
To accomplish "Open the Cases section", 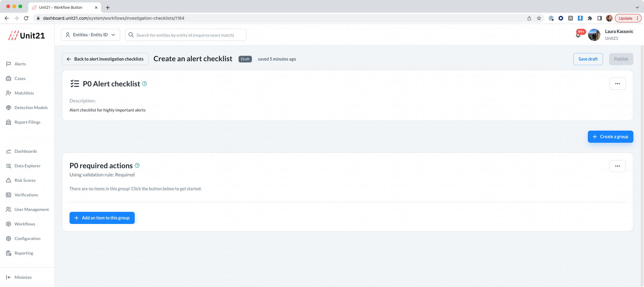I will click(20, 78).
